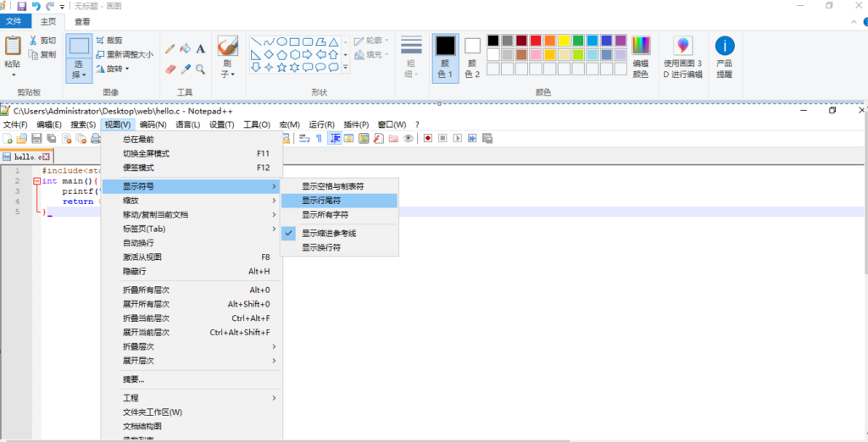Click the Start Recording macro icon
This screenshot has width=868, height=442.
[428, 138]
